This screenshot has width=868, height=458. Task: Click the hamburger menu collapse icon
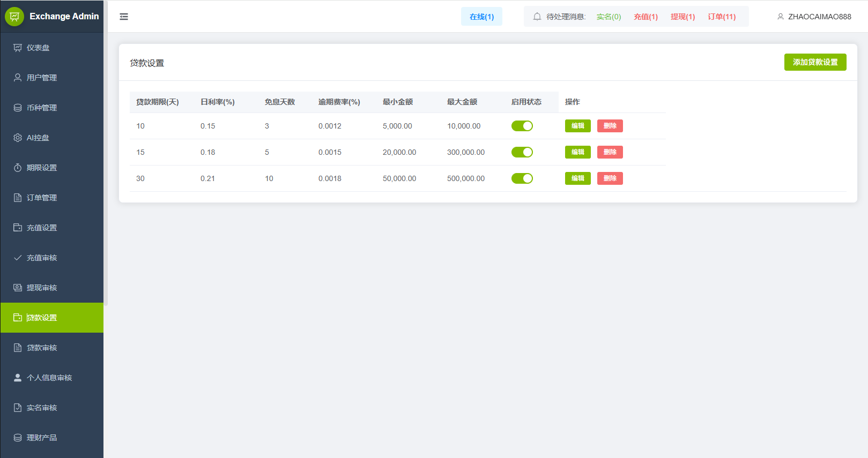124,17
